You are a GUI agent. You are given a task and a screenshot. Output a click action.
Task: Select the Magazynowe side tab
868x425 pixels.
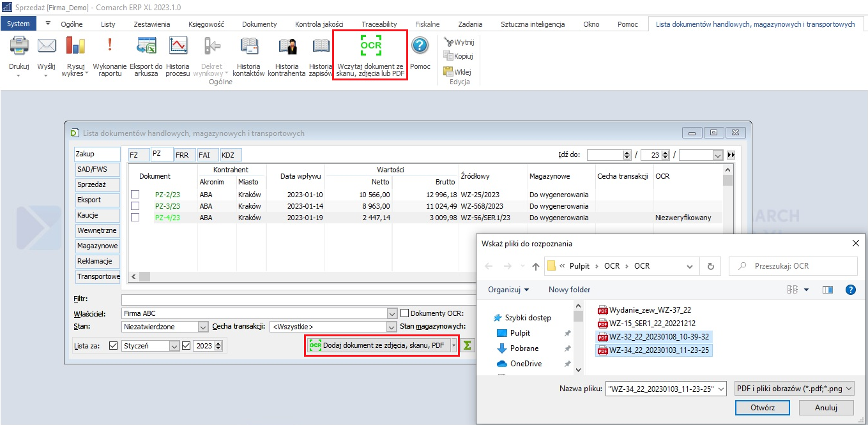[98, 246]
